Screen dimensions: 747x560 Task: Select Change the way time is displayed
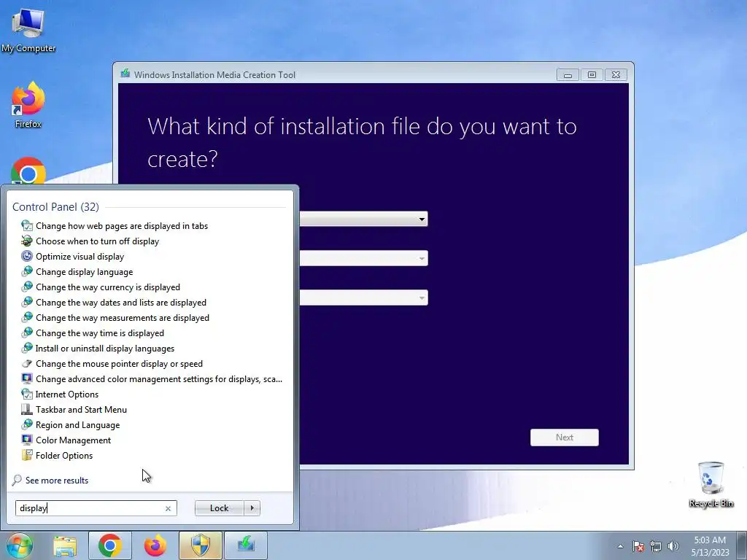click(99, 332)
